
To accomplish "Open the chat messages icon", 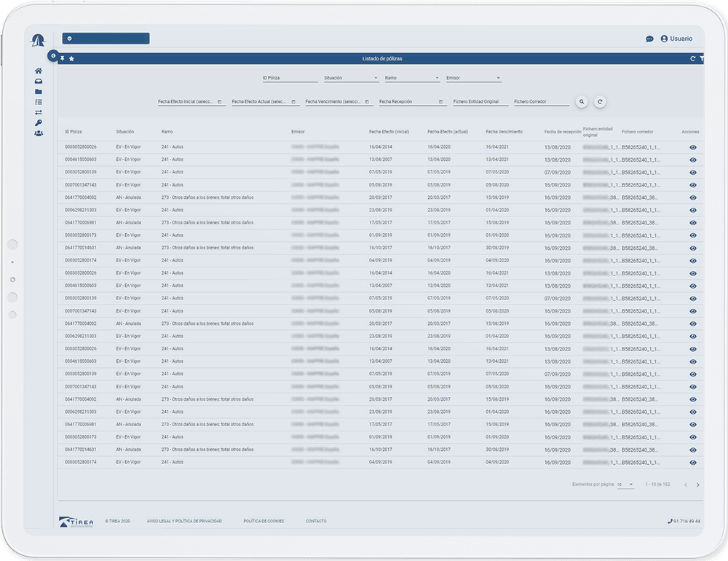I will click(x=649, y=39).
